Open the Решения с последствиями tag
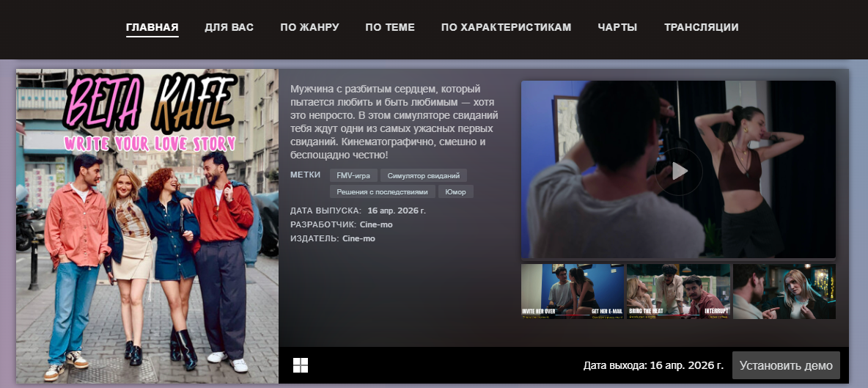 383,191
